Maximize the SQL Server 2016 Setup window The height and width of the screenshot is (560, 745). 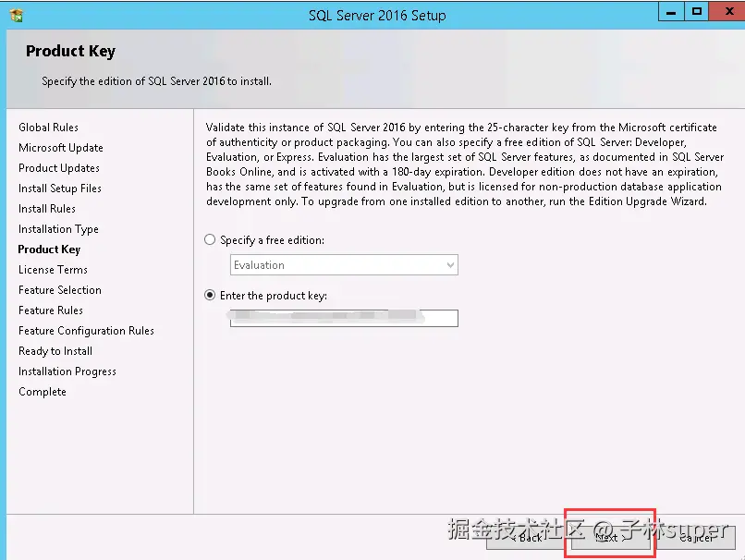[697, 12]
